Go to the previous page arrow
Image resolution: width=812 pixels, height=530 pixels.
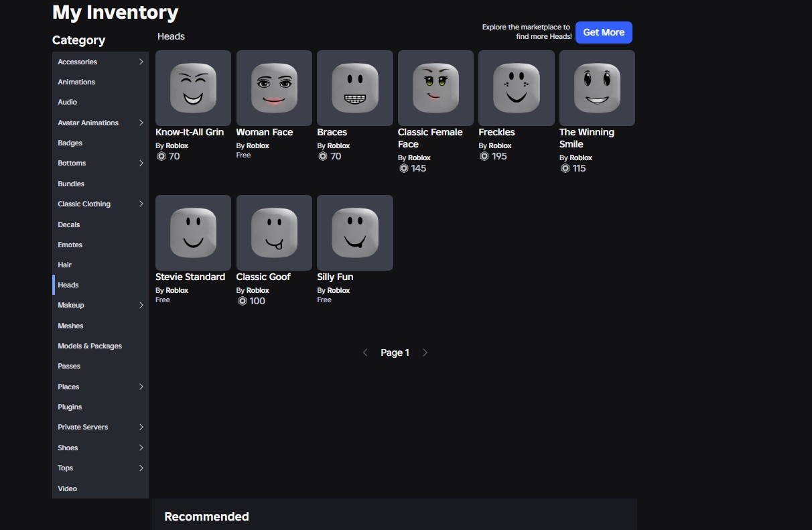(x=365, y=352)
